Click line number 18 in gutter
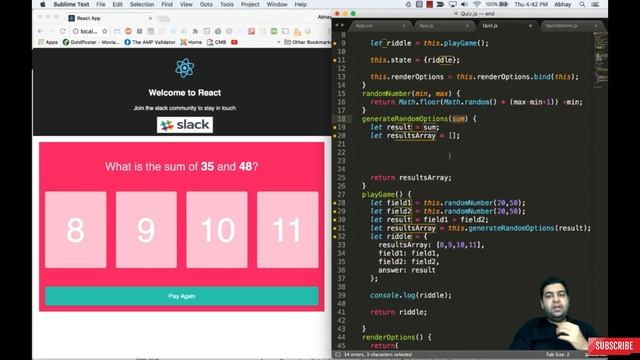Viewport: 640px width, 360px height. point(341,119)
